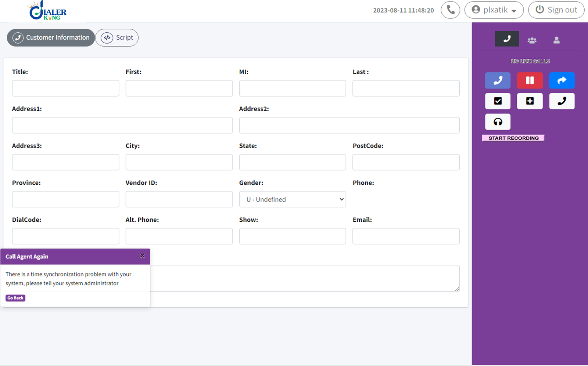Click the Call Agent Again popup title
This screenshot has width=588, height=366.
tap(27, 257)
